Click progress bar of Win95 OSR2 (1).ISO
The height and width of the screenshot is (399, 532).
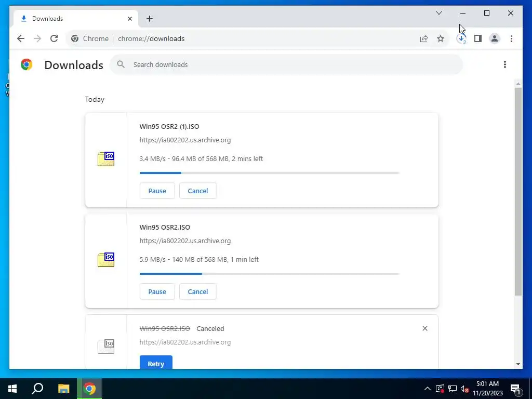[x=270, y=173]
